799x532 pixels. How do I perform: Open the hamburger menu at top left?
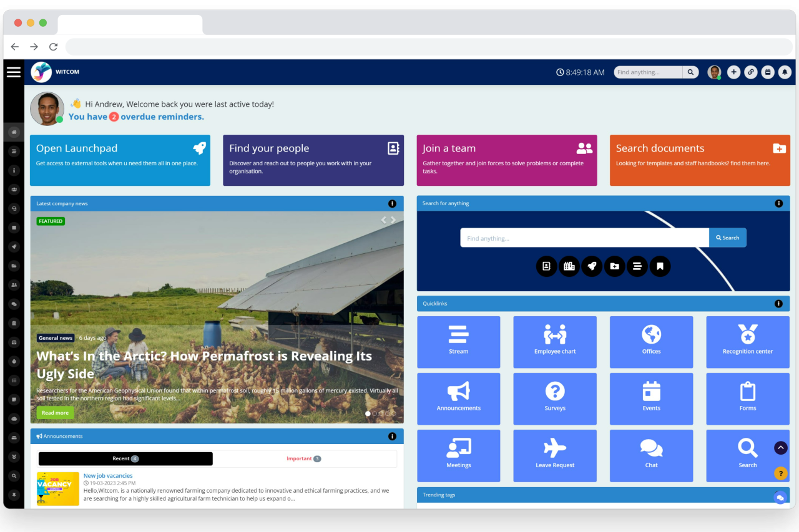(14, 72)
